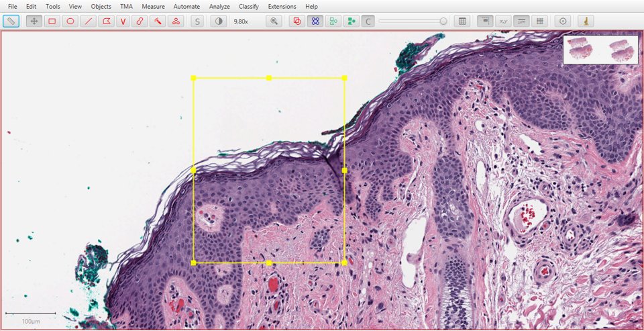Select the Line annotation tool

coord(89,21)
